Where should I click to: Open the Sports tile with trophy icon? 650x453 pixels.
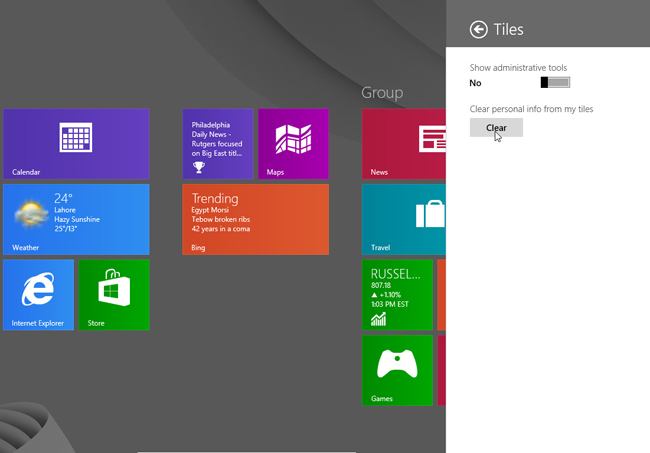click(217, 144)
